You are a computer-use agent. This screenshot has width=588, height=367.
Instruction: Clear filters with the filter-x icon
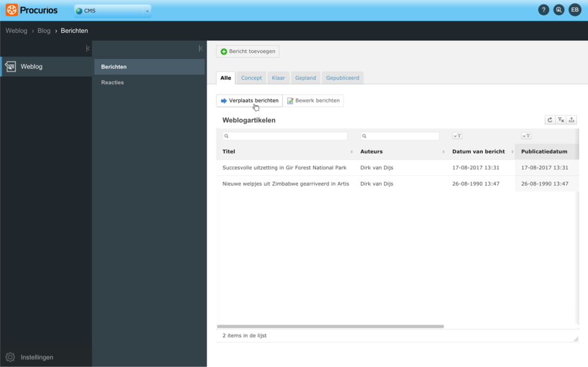(561, 120)
